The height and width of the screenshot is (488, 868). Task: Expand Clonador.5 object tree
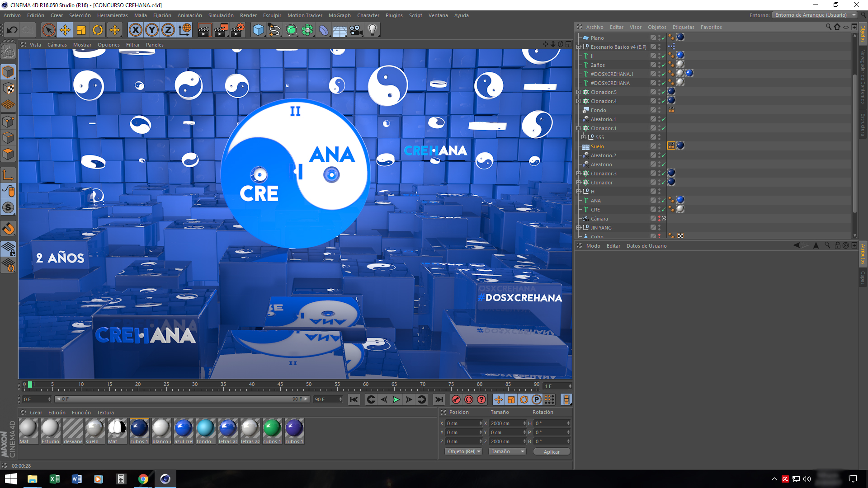point(579,92)
